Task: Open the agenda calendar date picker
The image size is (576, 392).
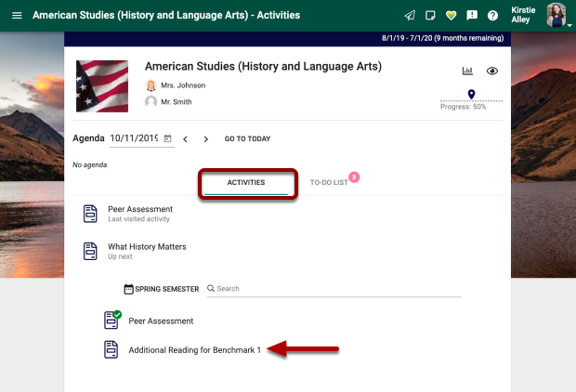Action: (167, 138)
